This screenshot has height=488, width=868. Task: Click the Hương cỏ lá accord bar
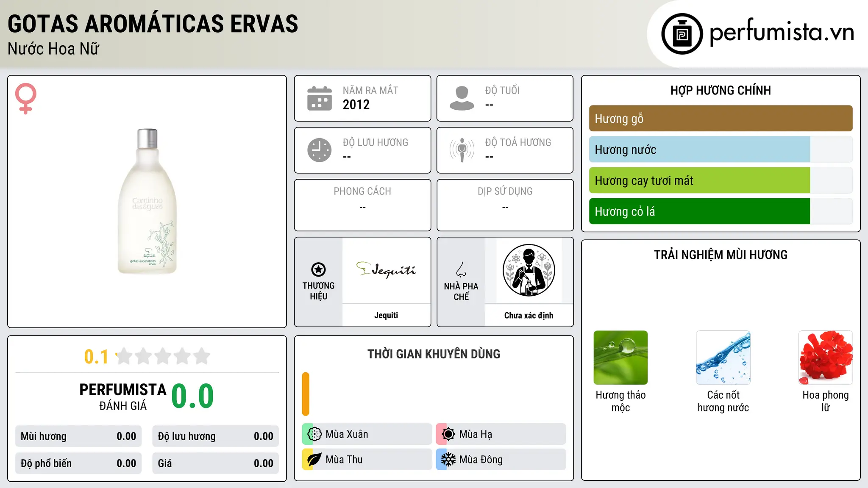coord(721,211)
